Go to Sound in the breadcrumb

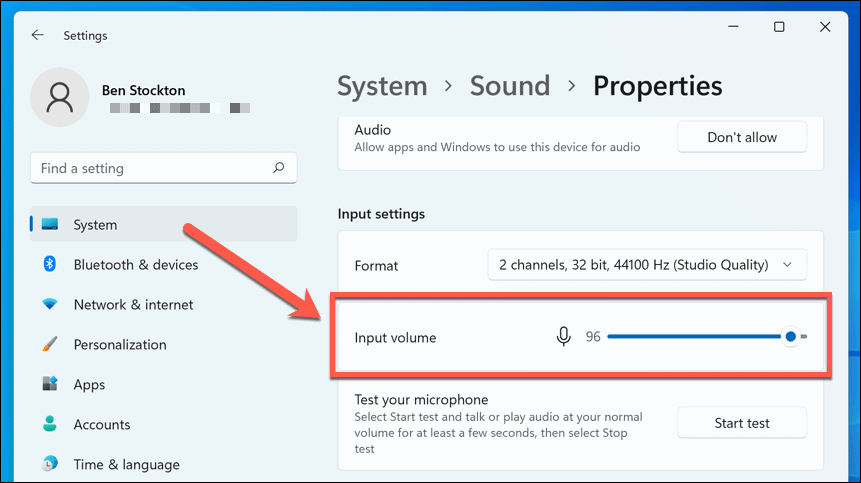click(x=510, y=86)
